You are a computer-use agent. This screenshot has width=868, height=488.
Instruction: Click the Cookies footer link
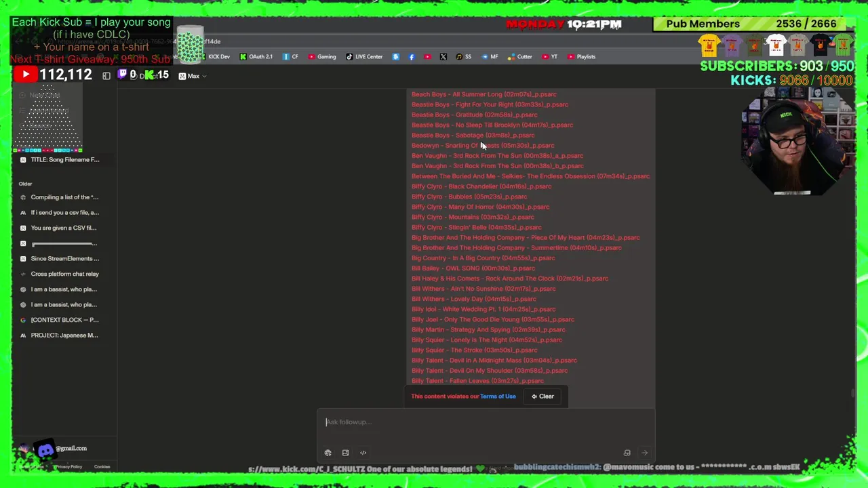coord(102,467)
